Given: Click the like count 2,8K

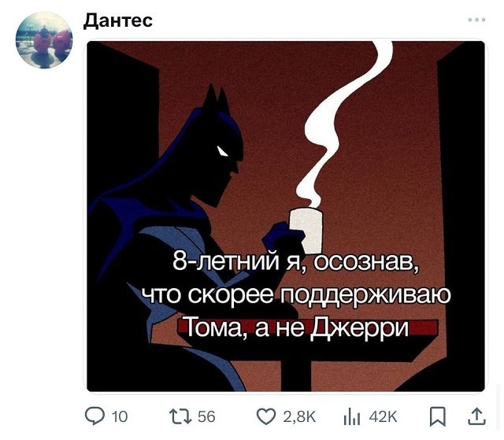Looking at the screenshot, I should [299, 417].
